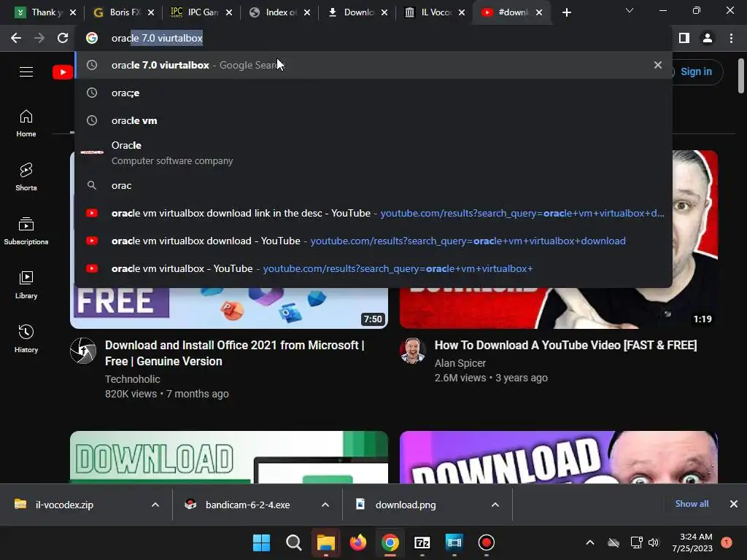The height and width of the screenshot is (560, 747).
Task: Click the Sign in button
Action: (695, 72)
